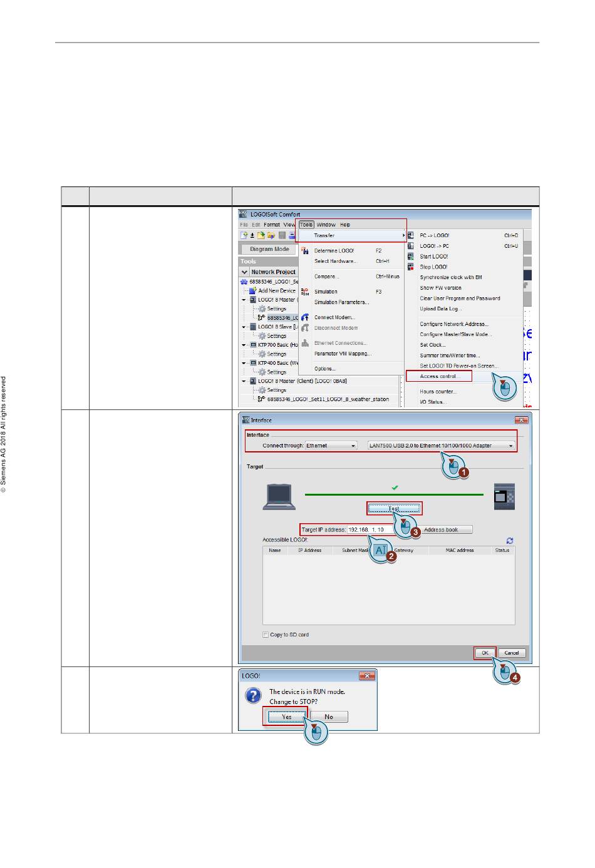Click the MAC address column header

[459, 551]
